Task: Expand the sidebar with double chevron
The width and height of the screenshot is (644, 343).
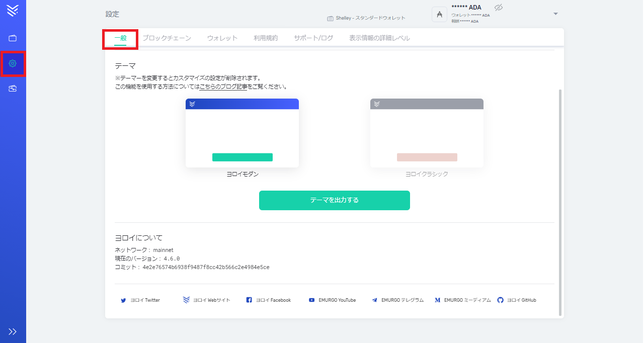Action: (13, 331)
